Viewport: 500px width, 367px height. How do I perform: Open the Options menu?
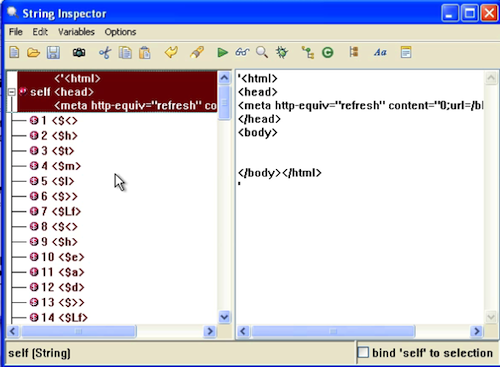pos(120,32)
